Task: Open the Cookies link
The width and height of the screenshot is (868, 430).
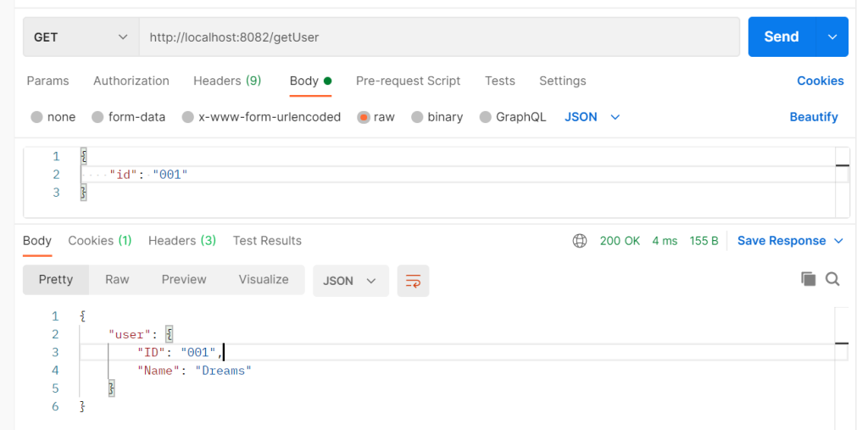Action: click(x=820, y=81)
